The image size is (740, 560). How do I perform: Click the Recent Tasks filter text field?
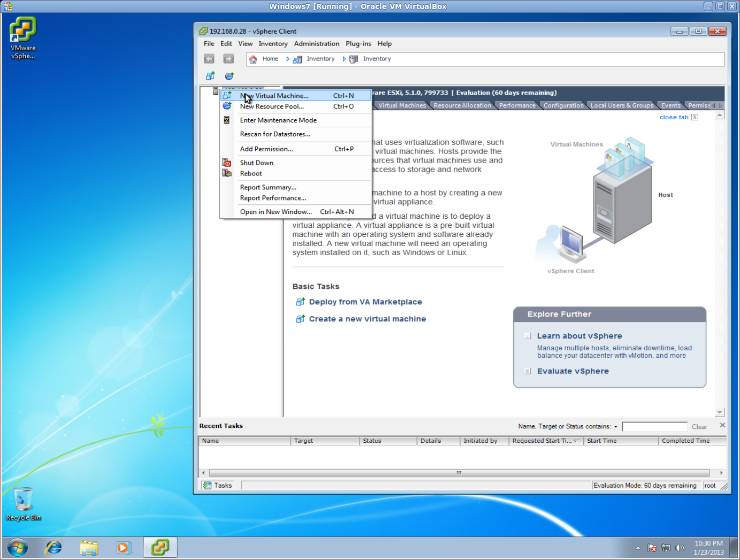[654, 427]
